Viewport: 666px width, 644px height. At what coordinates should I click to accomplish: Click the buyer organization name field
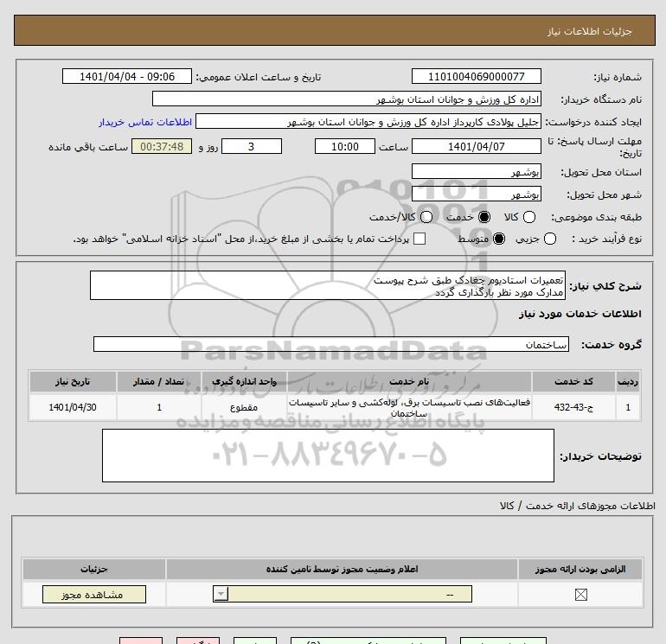point(347,99)
